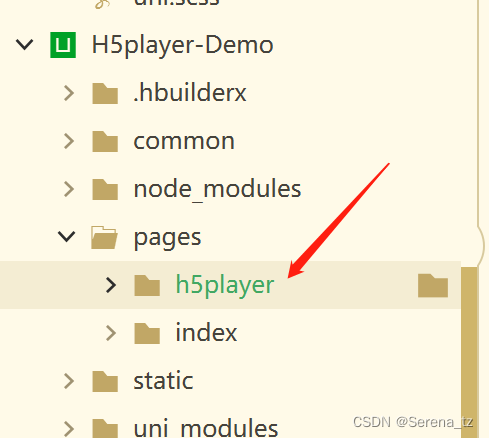This screenshot has width=489, height=438.
Task: Select the H5player-Demo project name
Action: (x=182, y=45)
